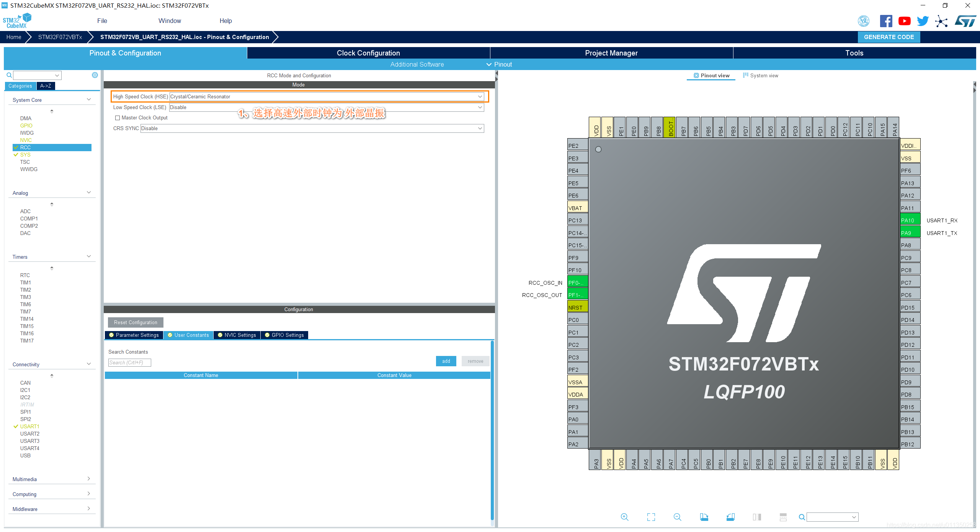Select USART1 in Connectivity list

[x=30, y=426]
